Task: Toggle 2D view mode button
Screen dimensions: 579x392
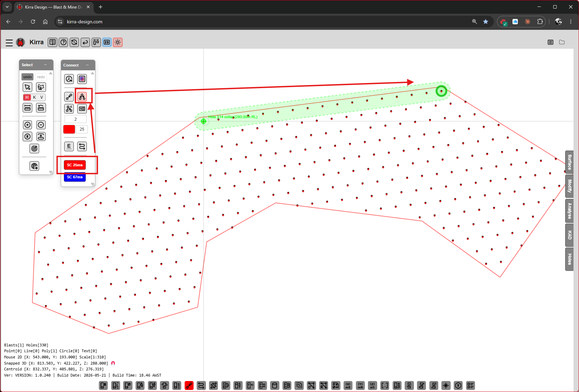Action: tap(107, 42)
